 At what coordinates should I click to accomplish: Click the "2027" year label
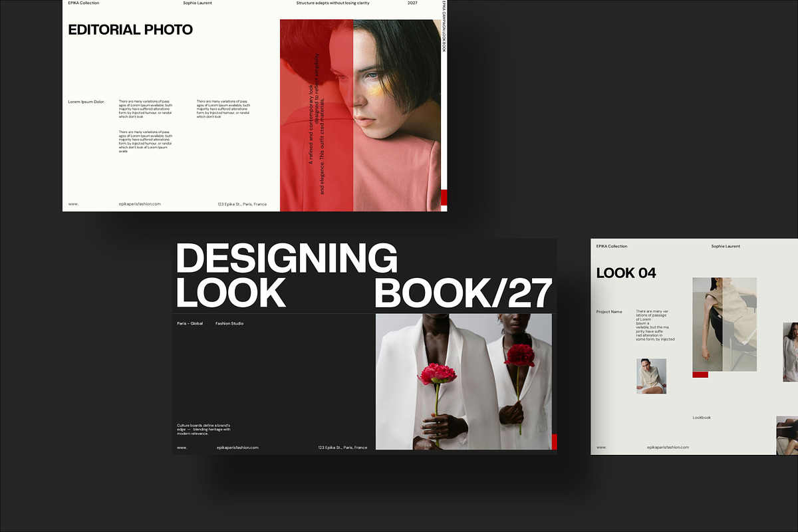pyautogui.click(x=413, y=3)
